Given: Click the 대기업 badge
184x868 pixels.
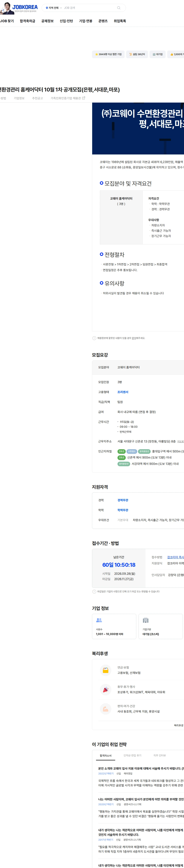Looking at the screenshot, I should pos(157,54).
